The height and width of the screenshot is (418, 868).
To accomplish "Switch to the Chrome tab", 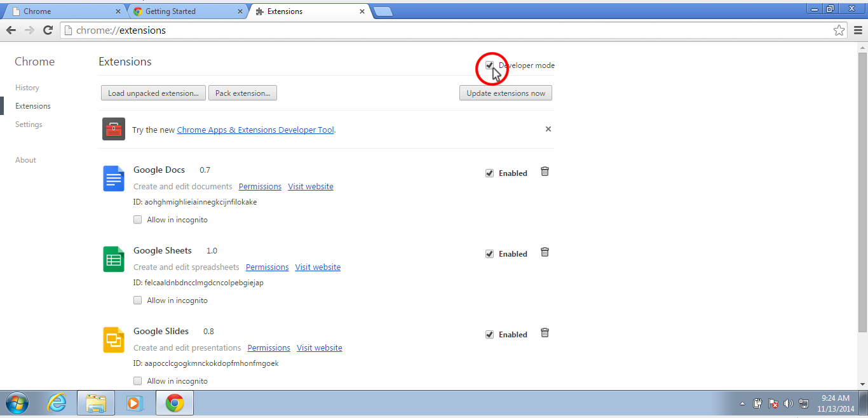I will click(64, 11).
